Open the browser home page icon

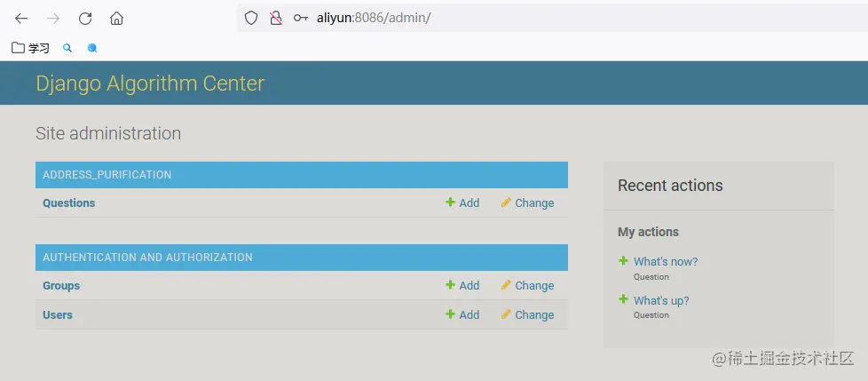pyautogui.click(x=116, y=19)
